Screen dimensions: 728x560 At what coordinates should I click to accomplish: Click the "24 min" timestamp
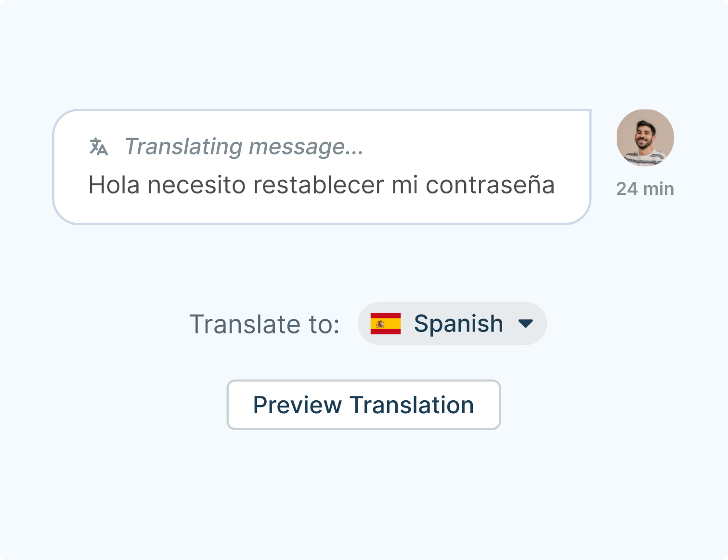tap(645, 189)
